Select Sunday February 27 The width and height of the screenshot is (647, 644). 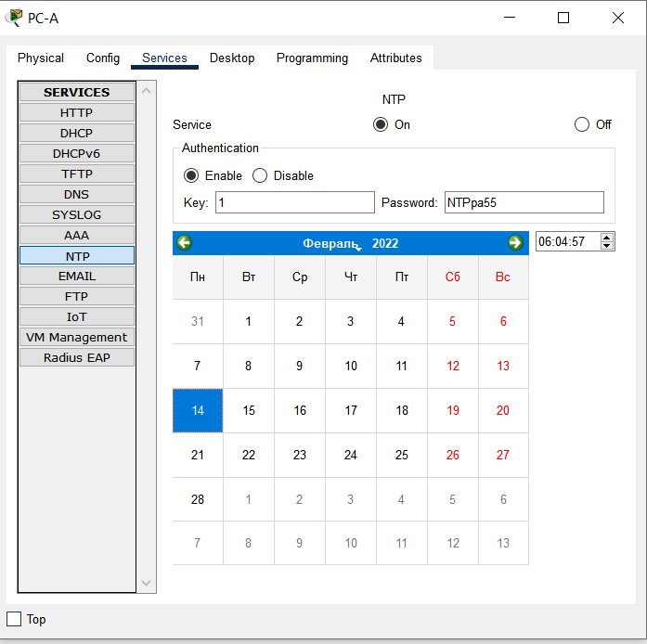pyautogui.click(x=503, y=455)
